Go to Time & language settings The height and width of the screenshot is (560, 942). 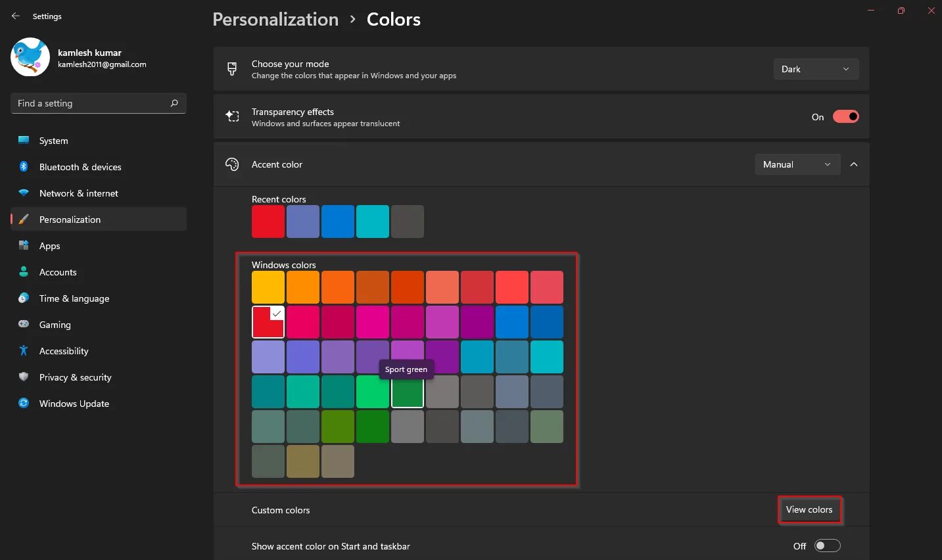74,298
